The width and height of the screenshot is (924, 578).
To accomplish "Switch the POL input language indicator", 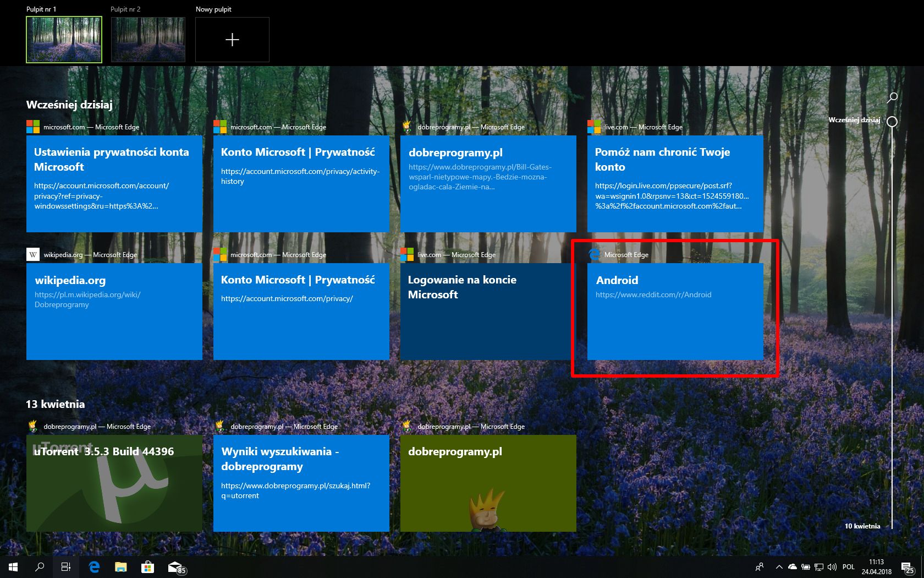I will tap(849, 567).
